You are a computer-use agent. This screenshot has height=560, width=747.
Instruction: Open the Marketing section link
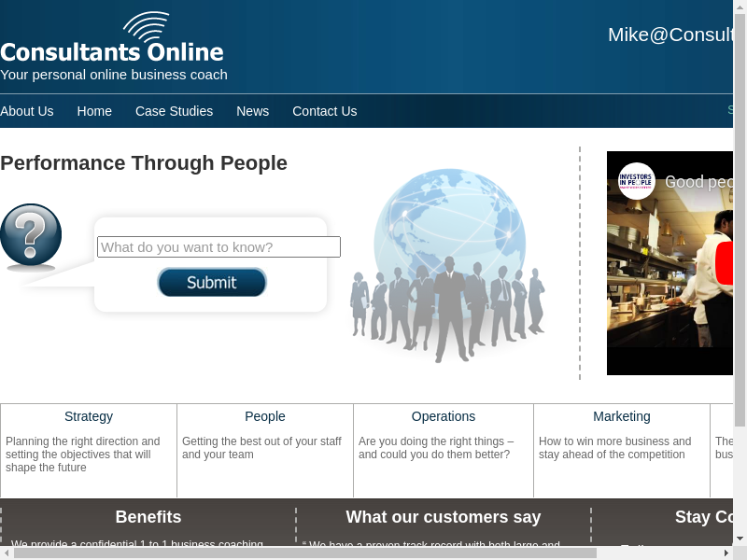(622, 416)
